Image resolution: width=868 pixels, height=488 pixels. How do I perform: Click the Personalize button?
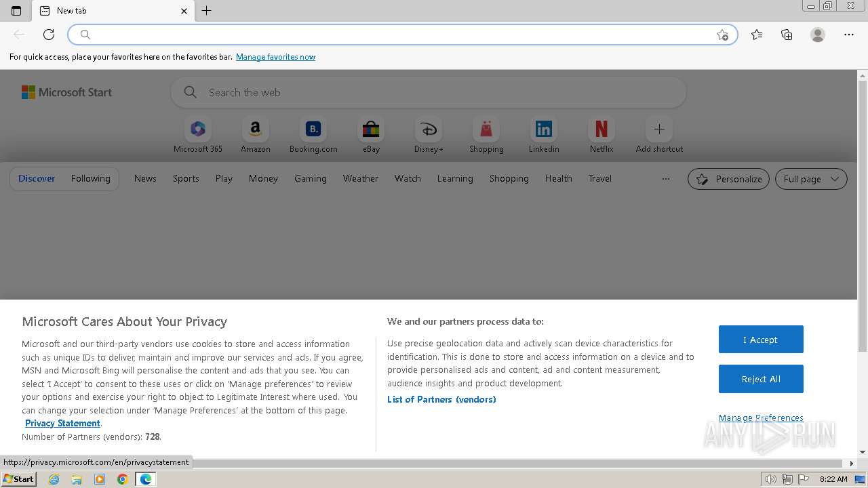tap(728, 179)
